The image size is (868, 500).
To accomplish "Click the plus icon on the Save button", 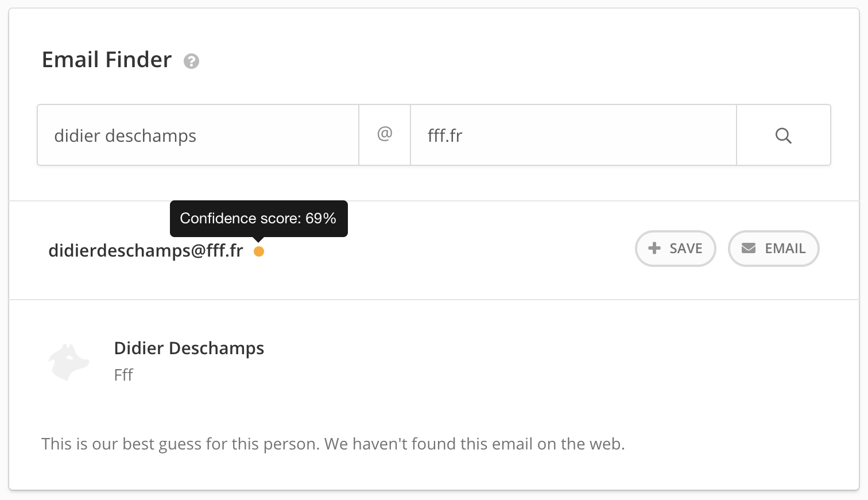I will click(654, 248).
